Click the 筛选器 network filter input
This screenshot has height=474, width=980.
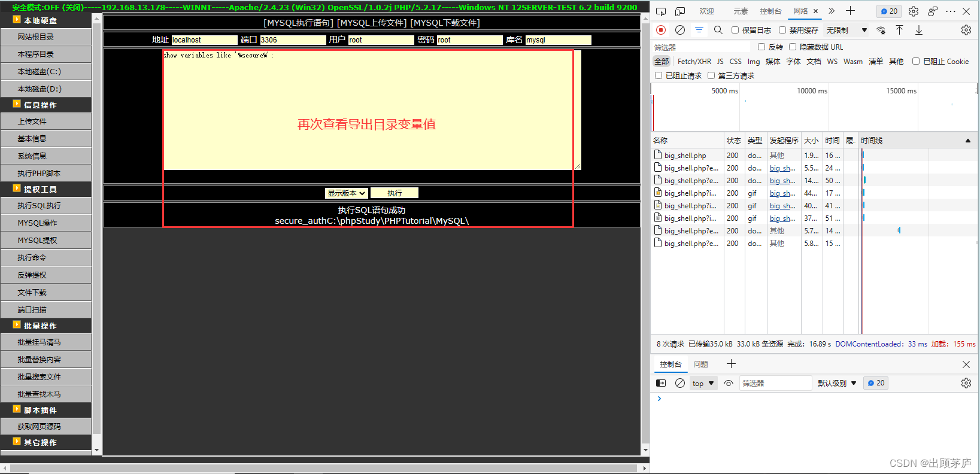point(701,47)
